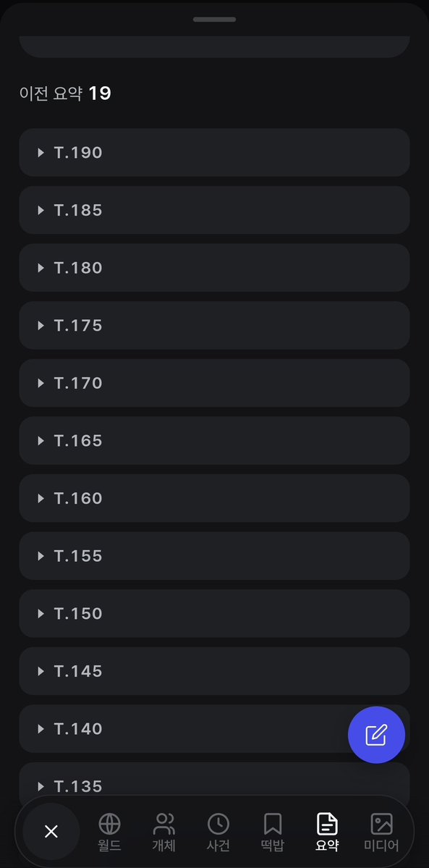Expand the T.180 summary
The image size is (429, 868).
point(214,267)
